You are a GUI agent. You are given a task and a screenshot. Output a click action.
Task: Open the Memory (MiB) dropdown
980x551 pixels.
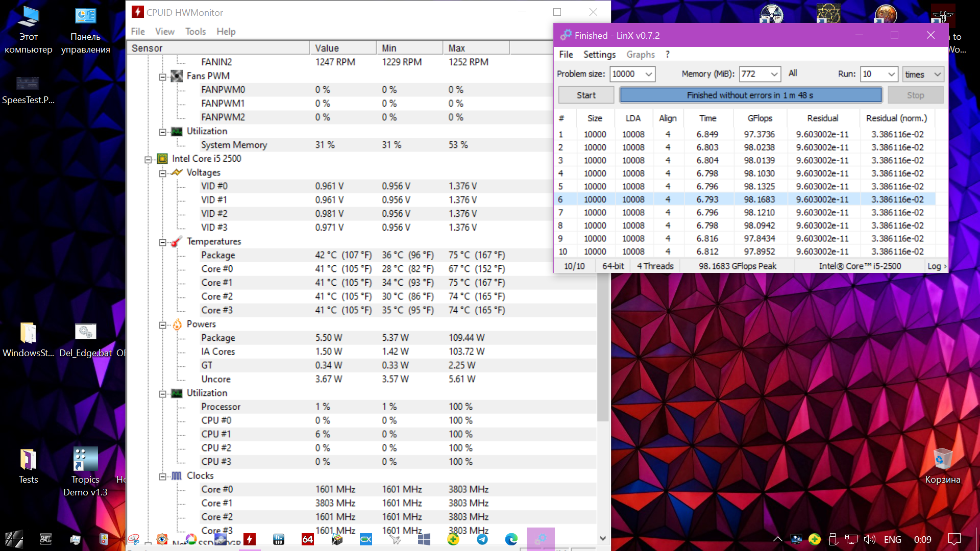click(774, 74)
